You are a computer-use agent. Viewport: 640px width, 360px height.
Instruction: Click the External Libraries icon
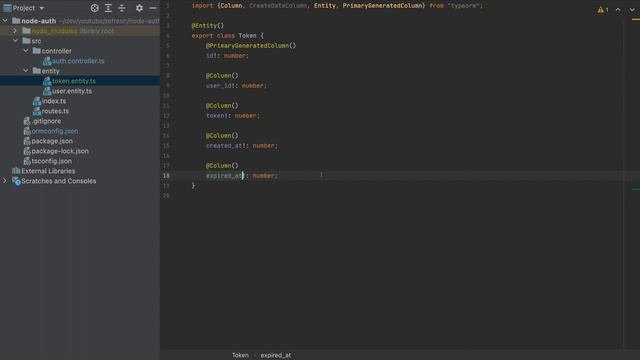[16, 171]
